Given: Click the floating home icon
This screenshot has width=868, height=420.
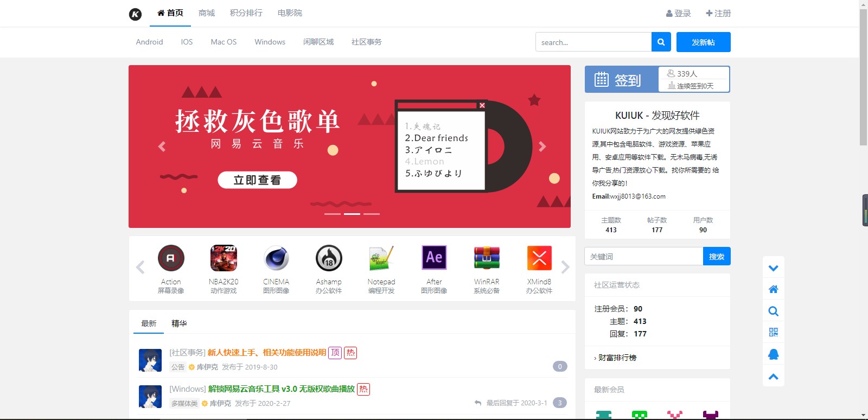Looking at the screenshot, I should [x=774, y=289].
